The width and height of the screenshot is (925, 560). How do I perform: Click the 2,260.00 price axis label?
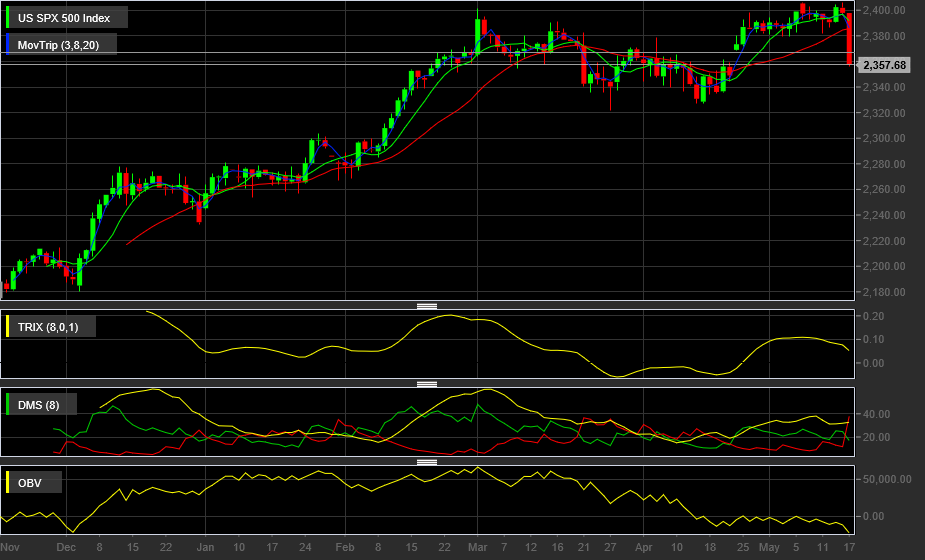click(x=884, y=189)
